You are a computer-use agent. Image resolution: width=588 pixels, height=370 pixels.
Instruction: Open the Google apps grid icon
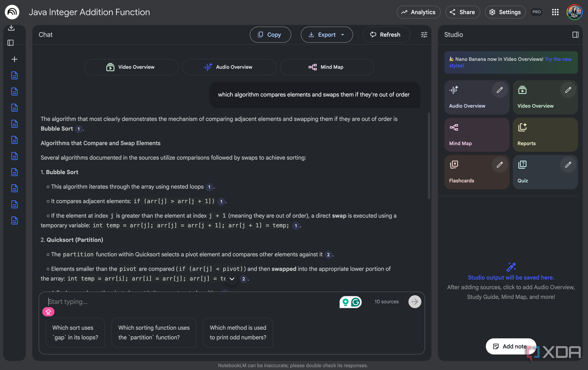555,12
